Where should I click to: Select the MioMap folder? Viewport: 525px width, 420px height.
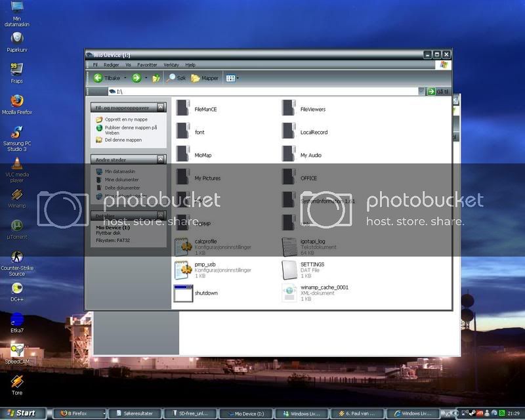(194, 155)
